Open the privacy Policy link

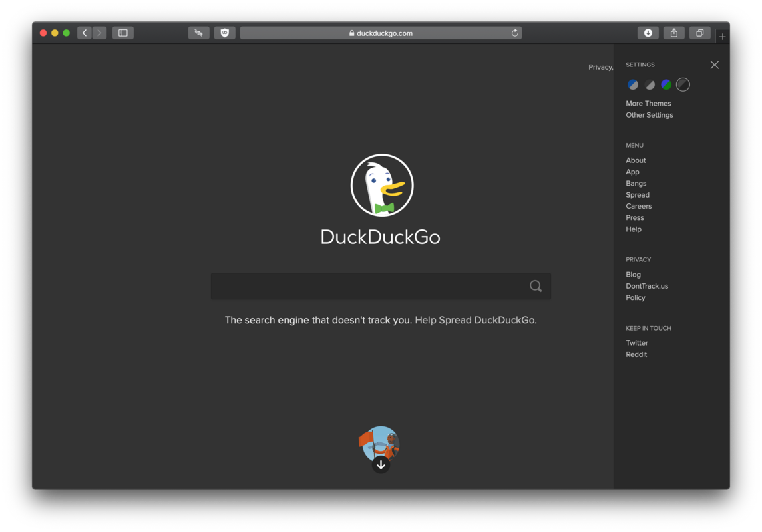635,297
